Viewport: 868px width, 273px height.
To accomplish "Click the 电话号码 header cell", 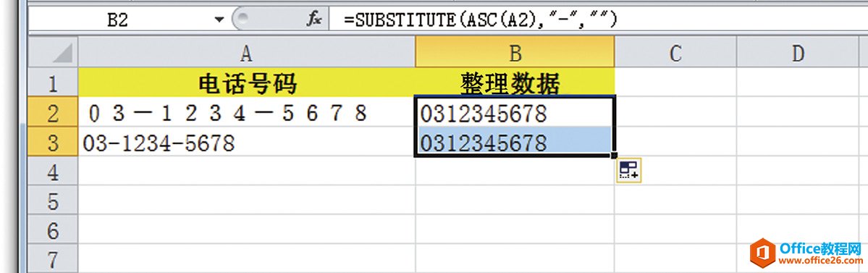I will (247, 83).
